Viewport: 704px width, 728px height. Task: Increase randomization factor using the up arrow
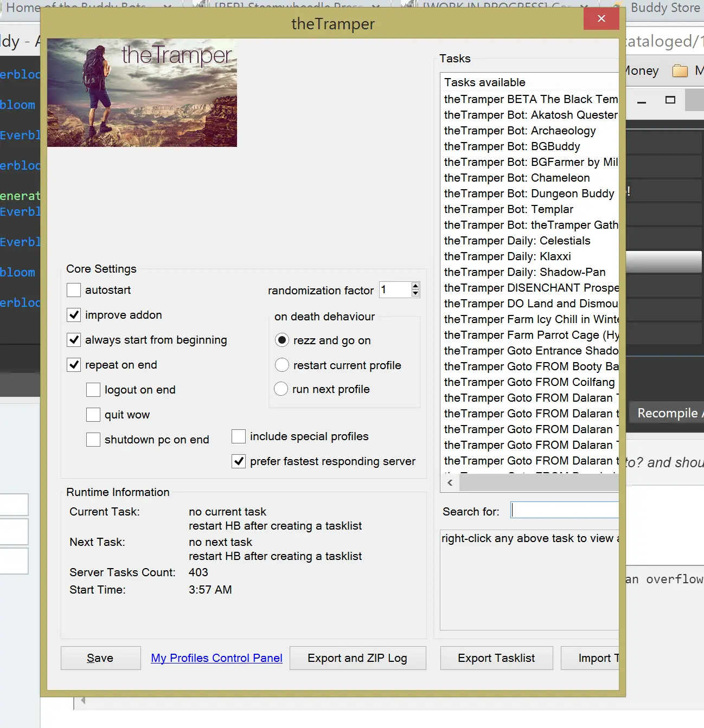pos(415,285)
